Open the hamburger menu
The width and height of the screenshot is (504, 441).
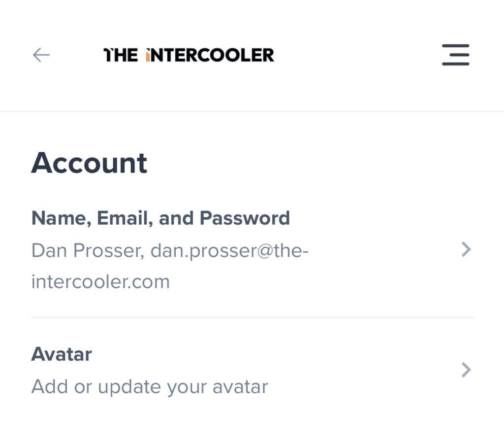(455, 55)
